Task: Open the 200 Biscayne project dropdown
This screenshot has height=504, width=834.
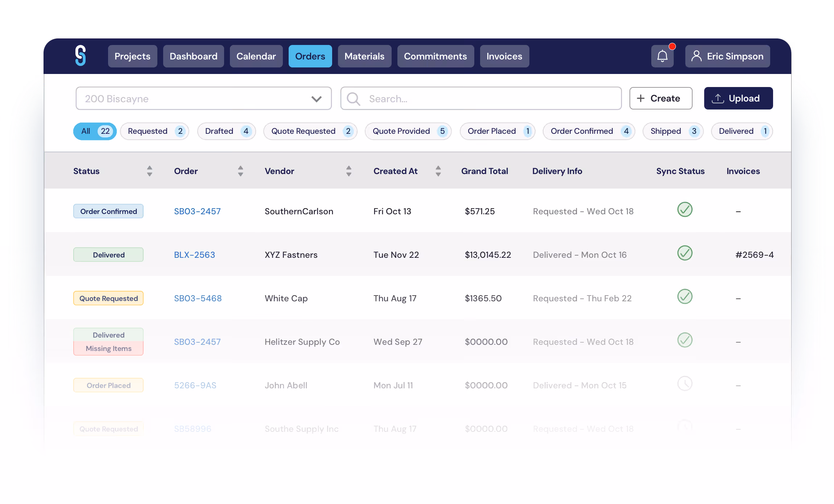Action: click(x=203, y=99)
